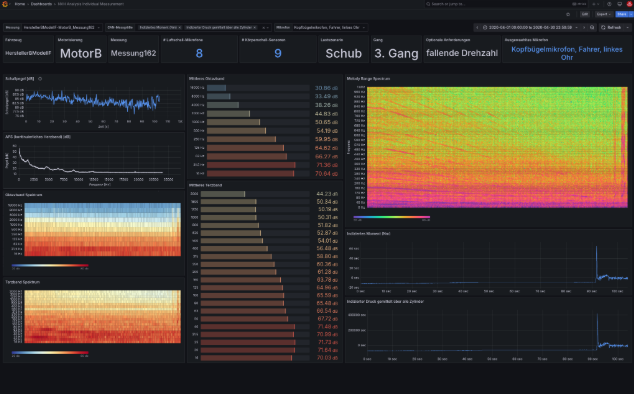Open the refresh interval dropdown arrow
The image size is (634, 394).
pos(628,28)
